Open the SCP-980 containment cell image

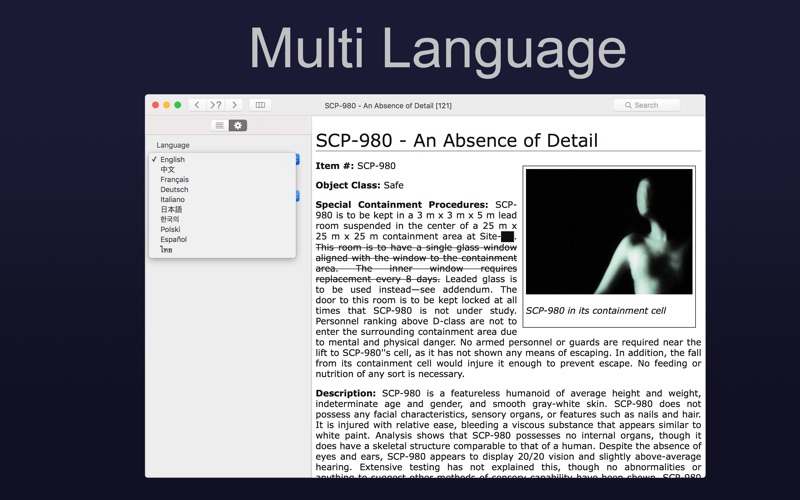pos(609,232)
